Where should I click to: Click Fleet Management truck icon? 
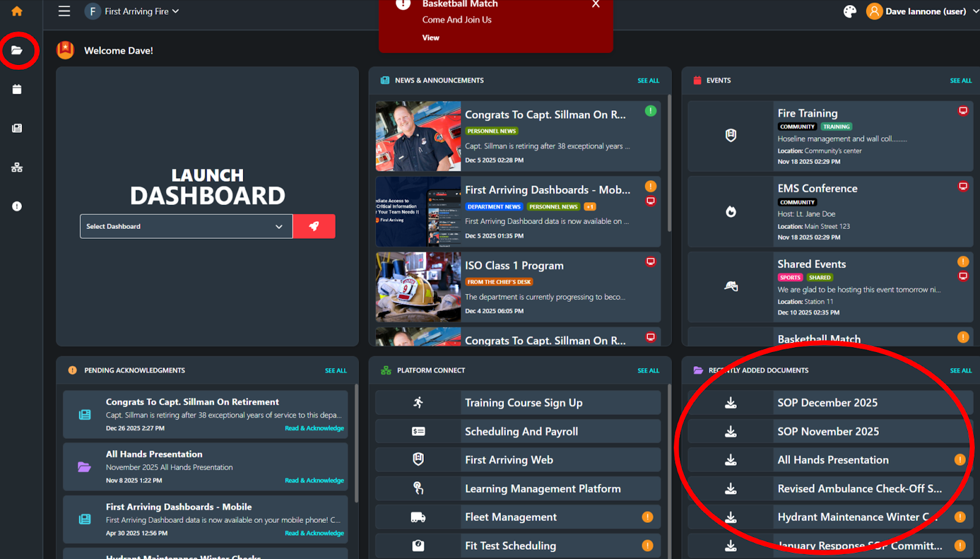(x=418, y=517)
